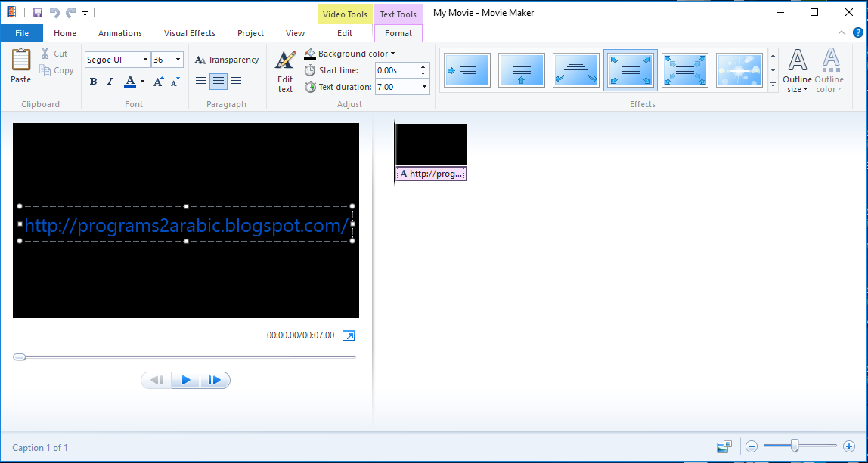Viewport: 868px width, 463px height.
Task: Center the text alignment
Action: (219, 82)
